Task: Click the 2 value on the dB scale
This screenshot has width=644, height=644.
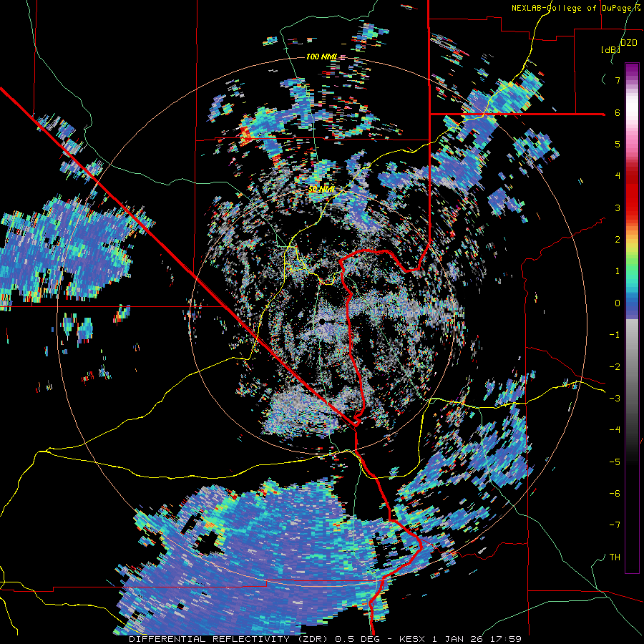Action: click(618, 240)
